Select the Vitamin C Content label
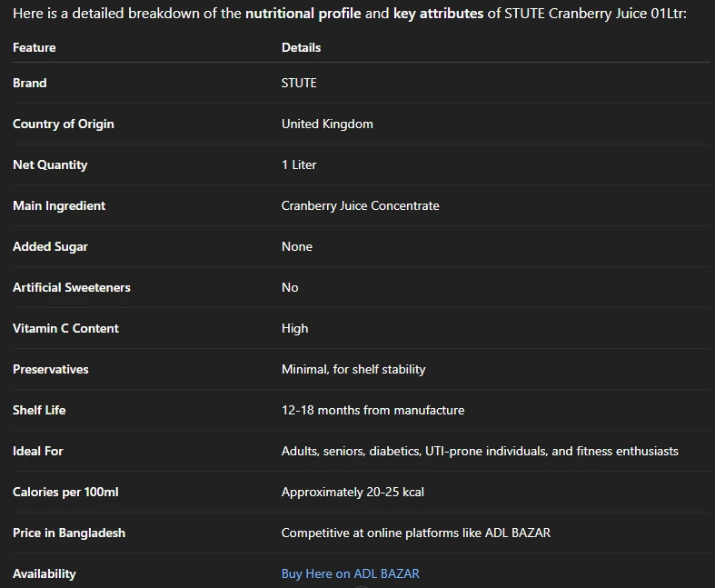 pos(65,328)
